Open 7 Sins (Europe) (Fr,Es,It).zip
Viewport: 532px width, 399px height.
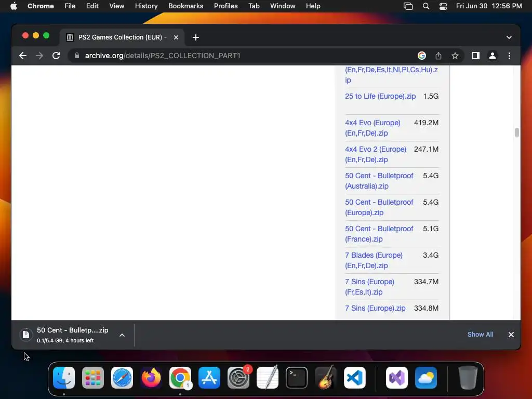click(x=369, y=287)
